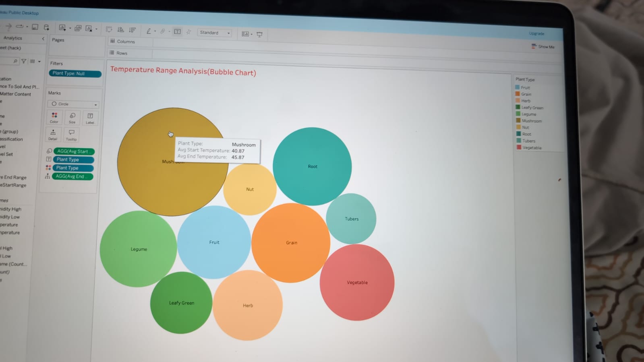
Task: Click the clear sheet icon
Action: pyautogui.click(x=89, y=28)
